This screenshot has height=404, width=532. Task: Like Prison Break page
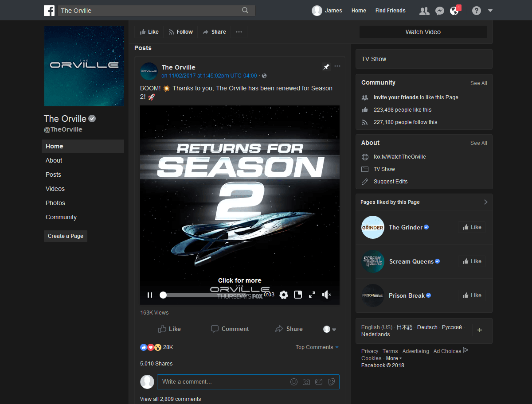(x=472, y=295)
